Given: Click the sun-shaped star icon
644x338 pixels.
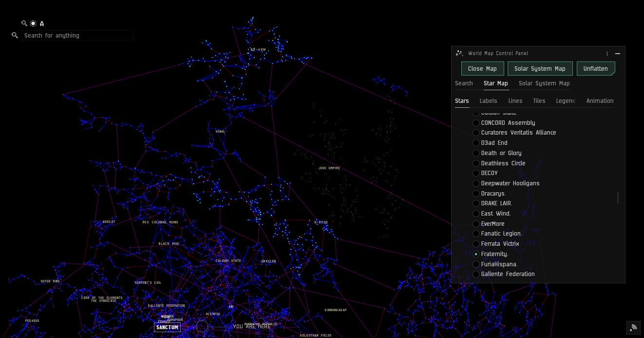Looking at the screenshot, I should tap(33, 23).
